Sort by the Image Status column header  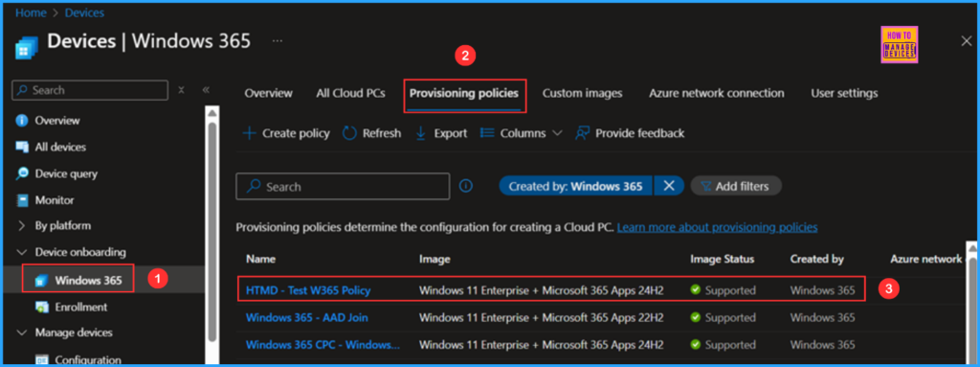tap(722, 259)
